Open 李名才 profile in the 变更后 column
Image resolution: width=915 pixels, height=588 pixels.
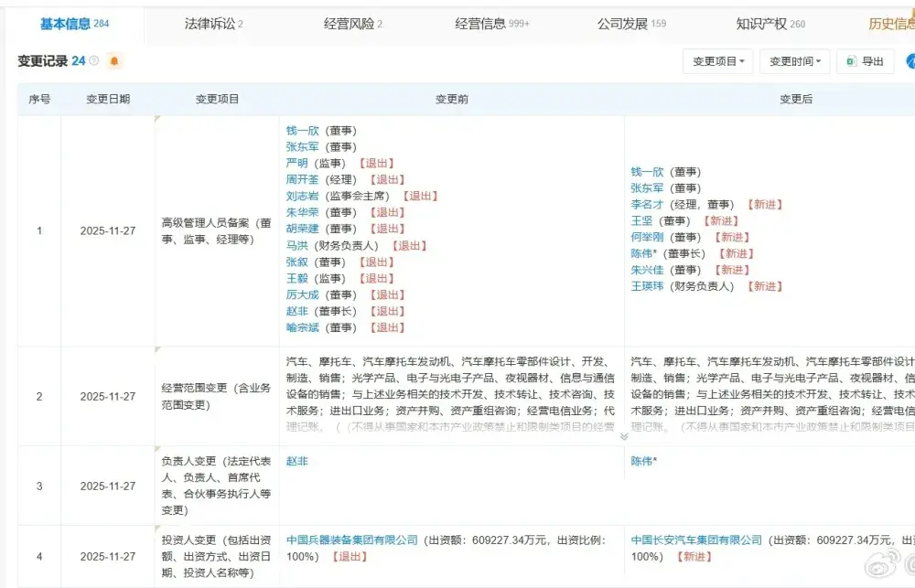tap(647, 205)
